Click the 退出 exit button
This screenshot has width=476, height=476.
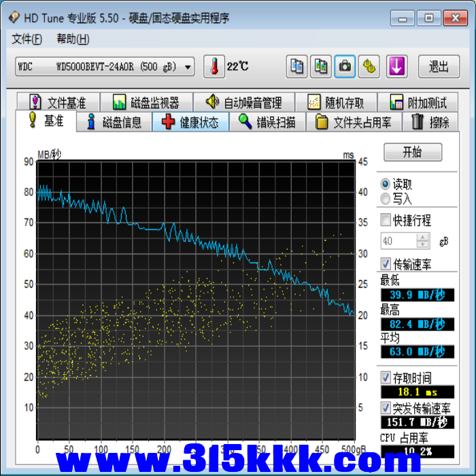pos(439,67)
